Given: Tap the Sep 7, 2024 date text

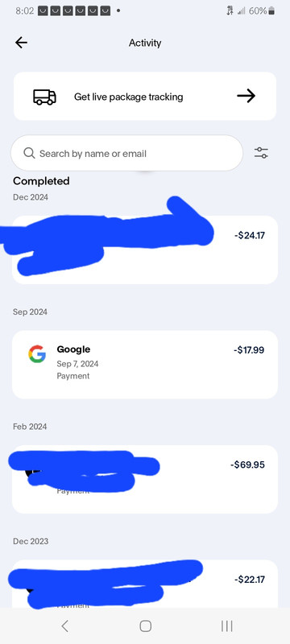Looking at the screenshot, I should coord(77,364).
